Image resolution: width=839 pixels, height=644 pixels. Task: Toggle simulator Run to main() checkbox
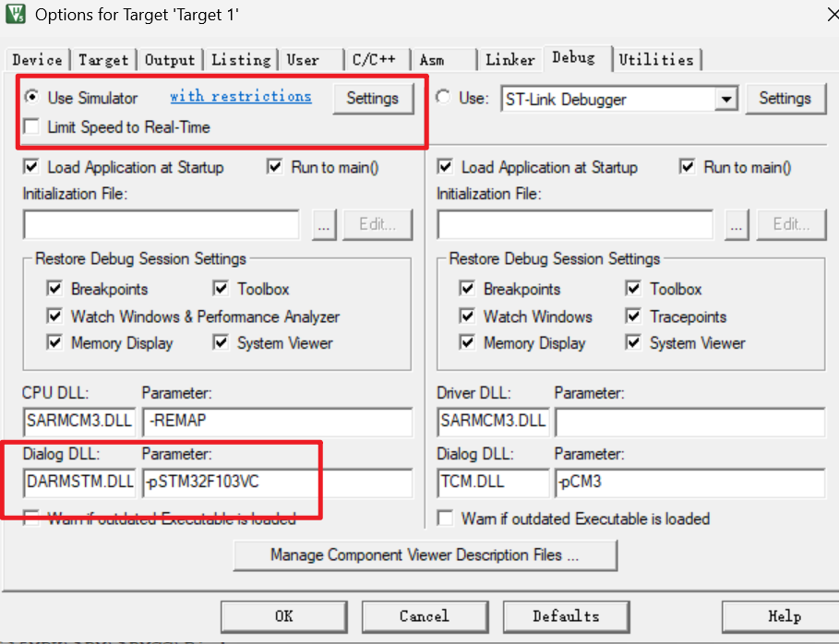(x=275, y=167)
